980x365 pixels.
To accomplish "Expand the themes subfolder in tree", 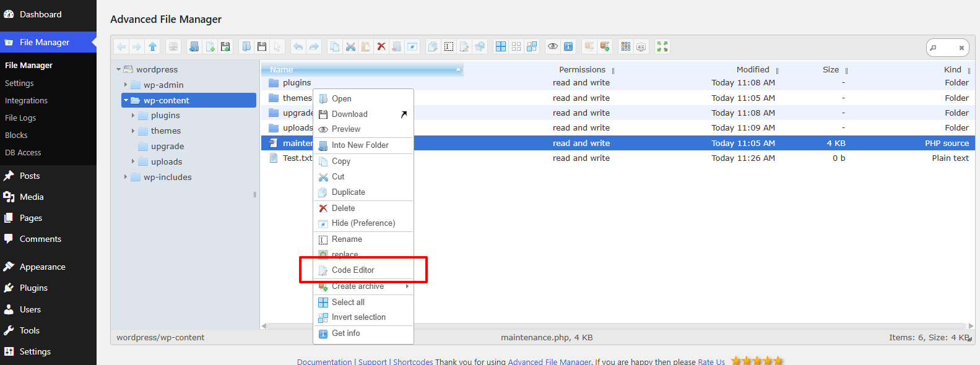I will click(133, 131).
